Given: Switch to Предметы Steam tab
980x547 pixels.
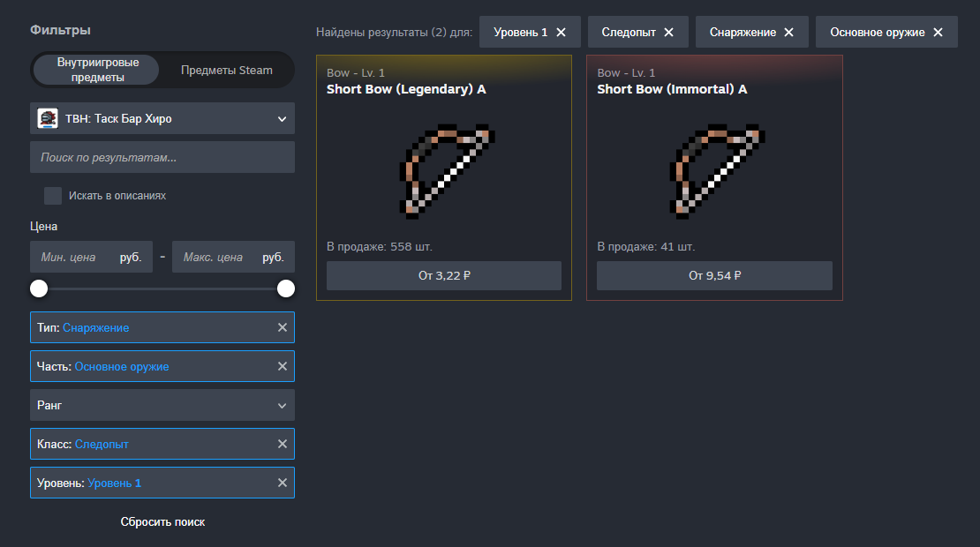Looking at the screenshot, I should [x=226, y=70].
